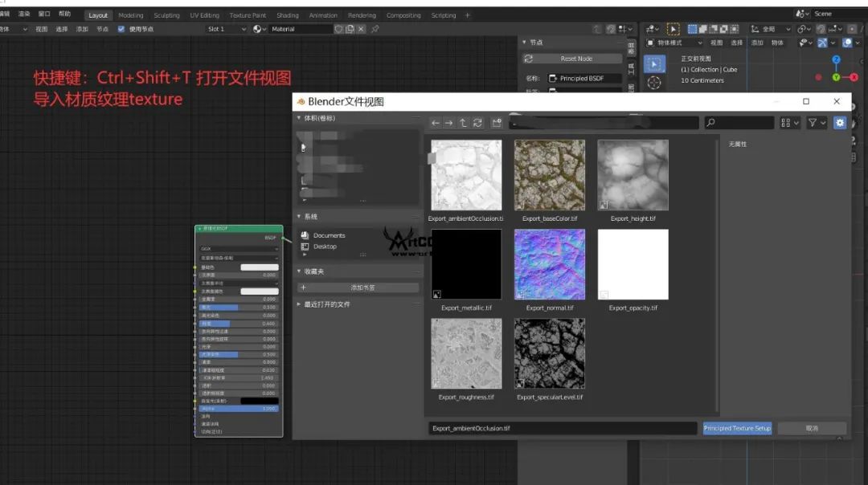Select Export_metallic.tif thumbnail
868x485 pixels.
[x=466, y=264]
